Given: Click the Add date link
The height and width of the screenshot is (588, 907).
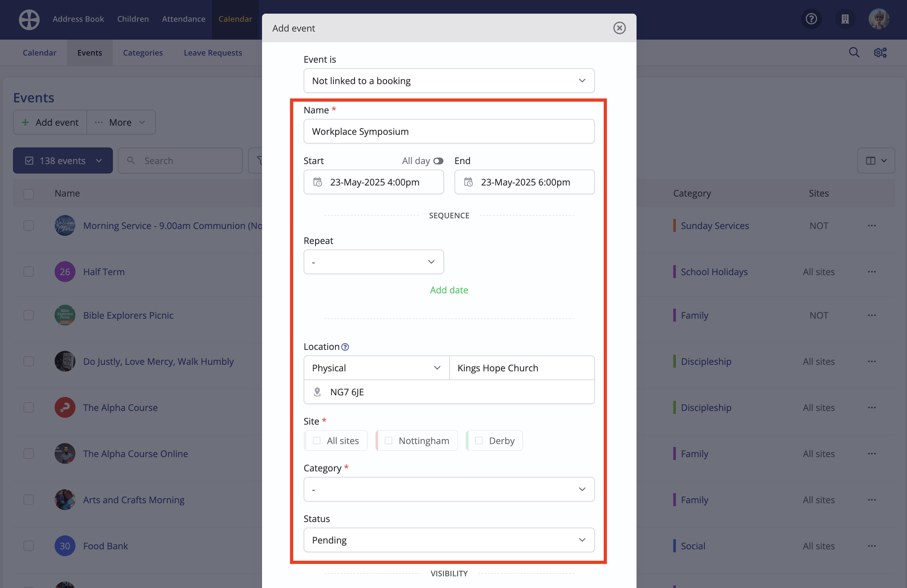Looking at the screenshot, I should (x=449, y=290).
